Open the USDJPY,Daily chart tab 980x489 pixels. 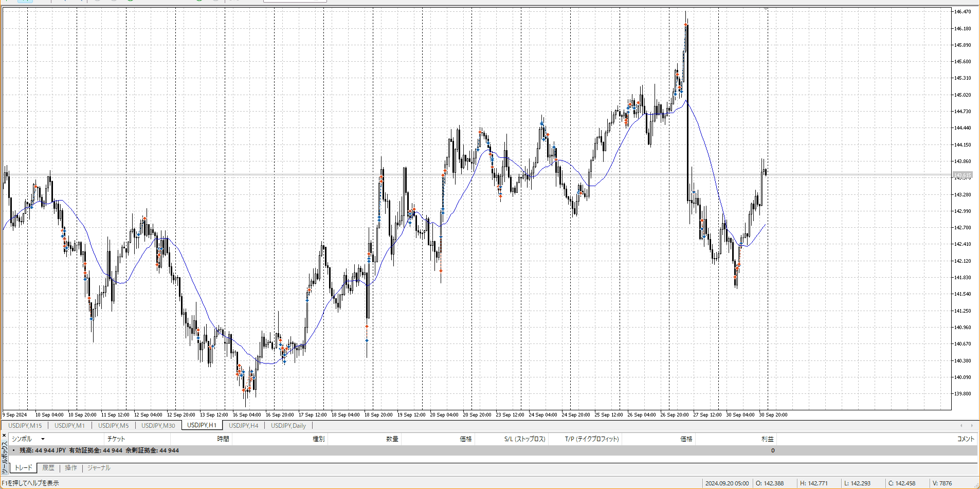pos(288,426)
